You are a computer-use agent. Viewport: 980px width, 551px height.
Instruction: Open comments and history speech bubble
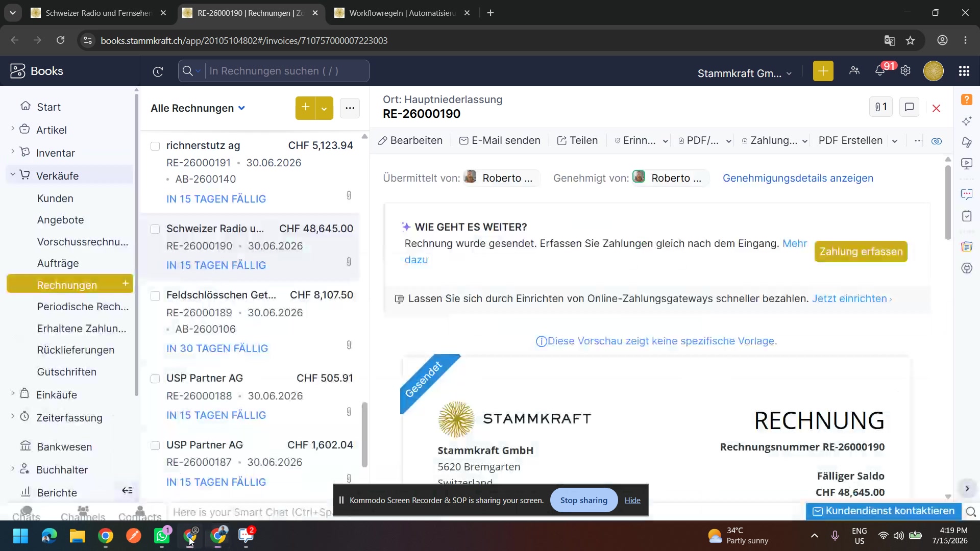[909, 107]
